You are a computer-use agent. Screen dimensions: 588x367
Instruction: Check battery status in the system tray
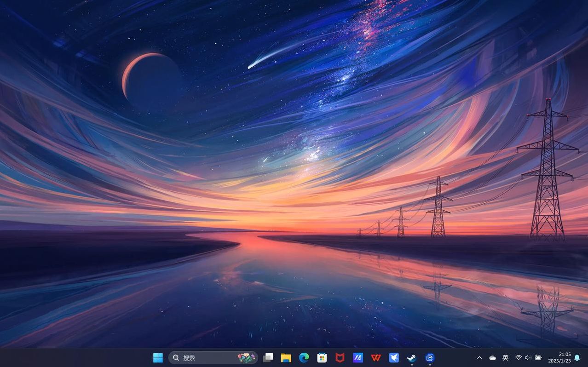tap(538, 357)
